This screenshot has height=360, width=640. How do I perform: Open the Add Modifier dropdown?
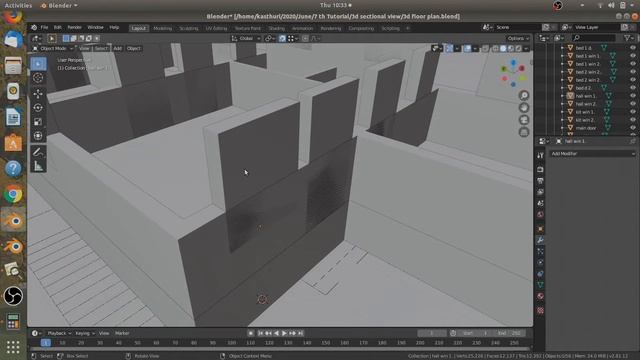tap(592, 154)
